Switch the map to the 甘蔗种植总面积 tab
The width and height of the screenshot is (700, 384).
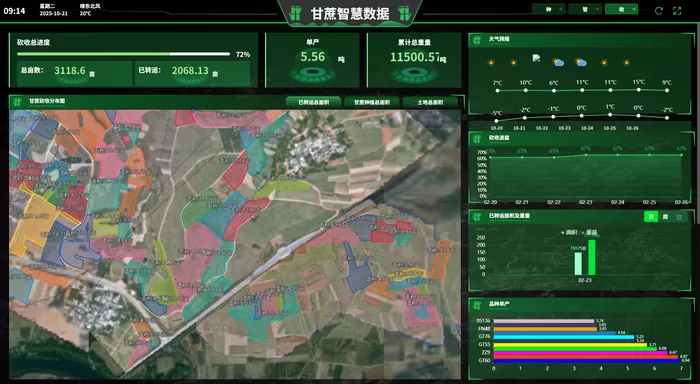[x=372, y=102]
